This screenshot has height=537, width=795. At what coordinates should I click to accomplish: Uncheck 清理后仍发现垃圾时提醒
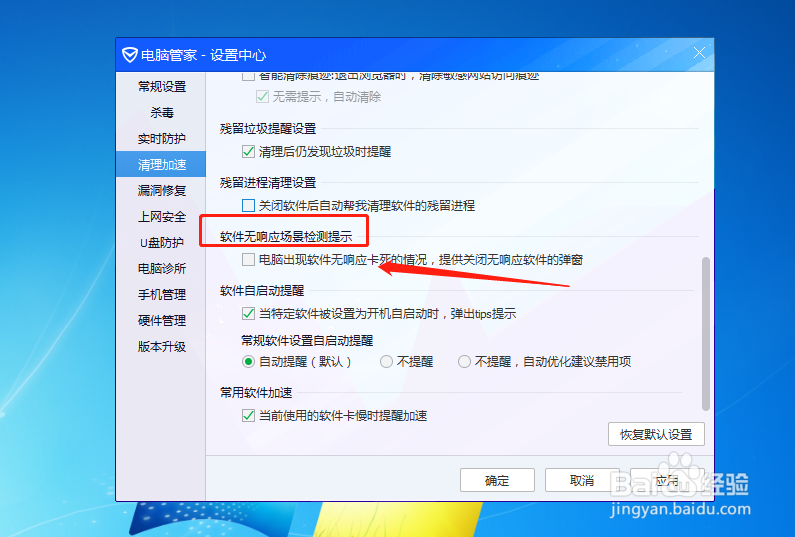(x=248, y=151)
